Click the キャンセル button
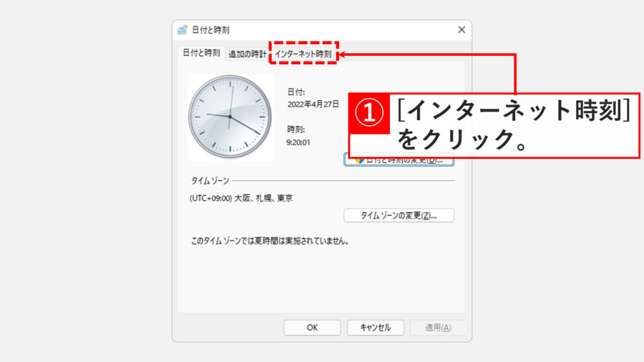 point(375,327)
